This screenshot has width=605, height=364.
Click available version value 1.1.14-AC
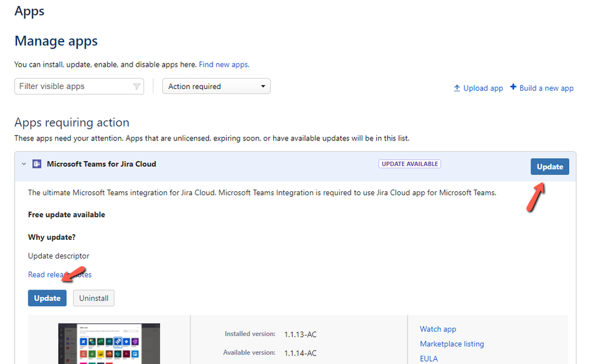pyautogui.click(x=300, y=353)
